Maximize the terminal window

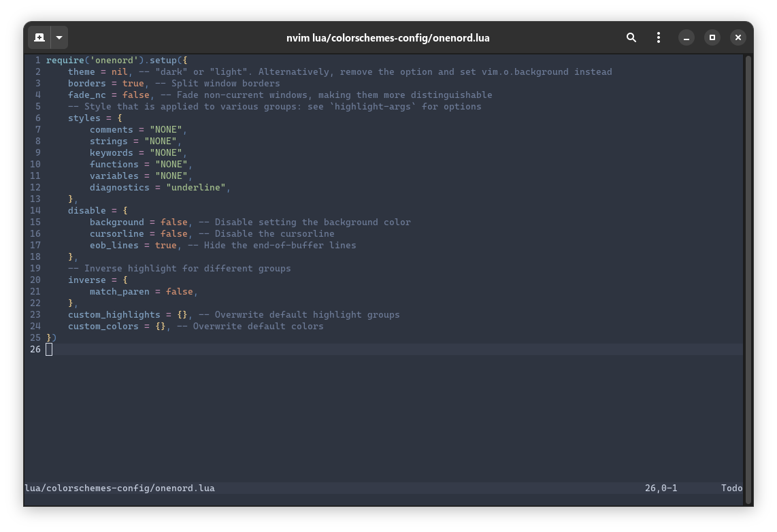712,37
